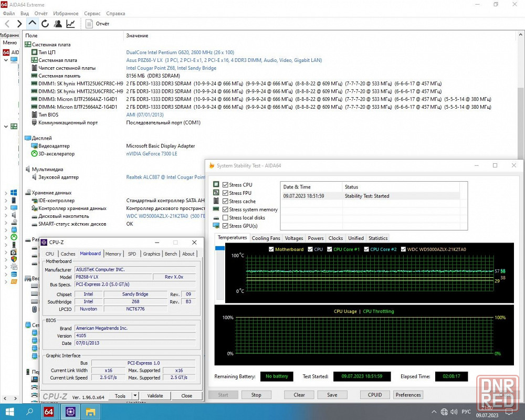This screenshot has width=525, height=420.
Task: Click the AIDA64 taskbar icon
Action: point(49,412)
